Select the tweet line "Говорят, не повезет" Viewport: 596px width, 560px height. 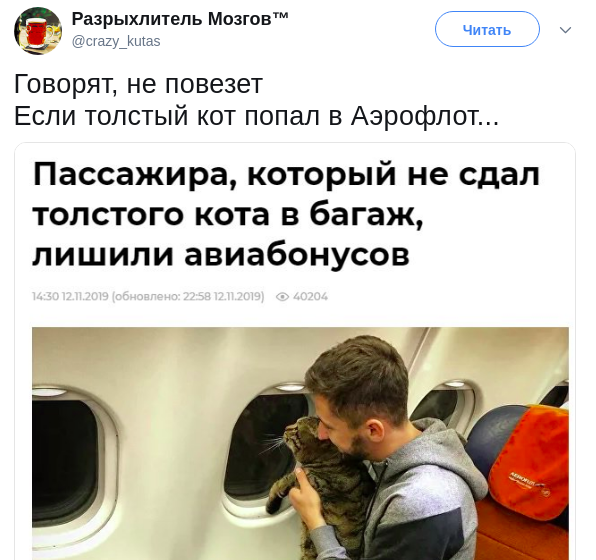138,84
